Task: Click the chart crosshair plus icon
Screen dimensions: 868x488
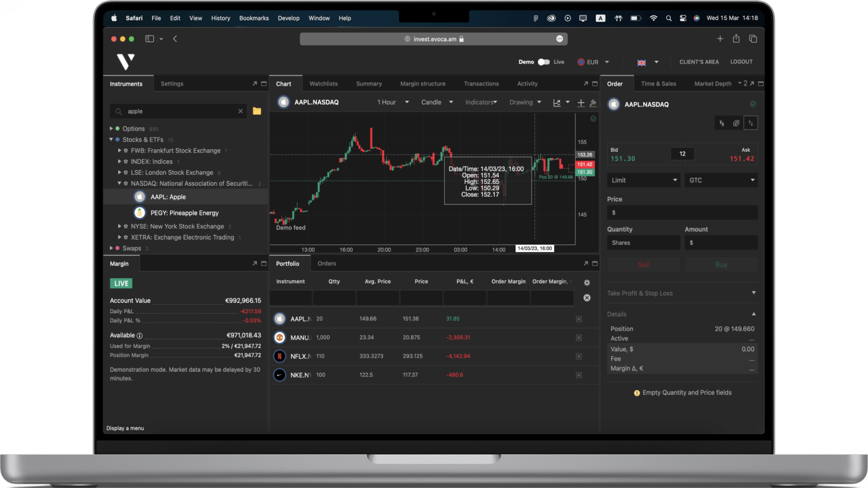Action: pos(580,102)
